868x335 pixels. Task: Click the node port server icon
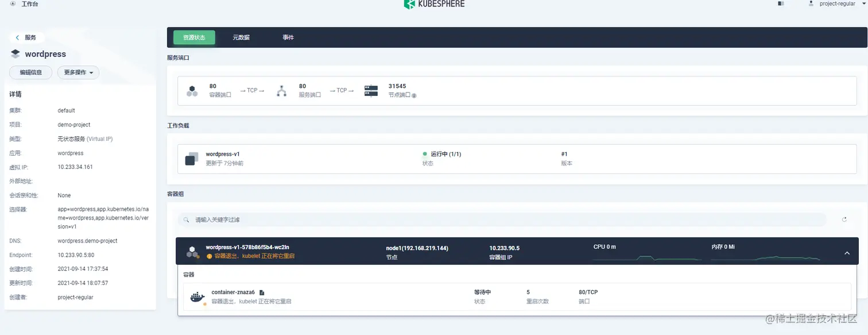tap(371, 91)
